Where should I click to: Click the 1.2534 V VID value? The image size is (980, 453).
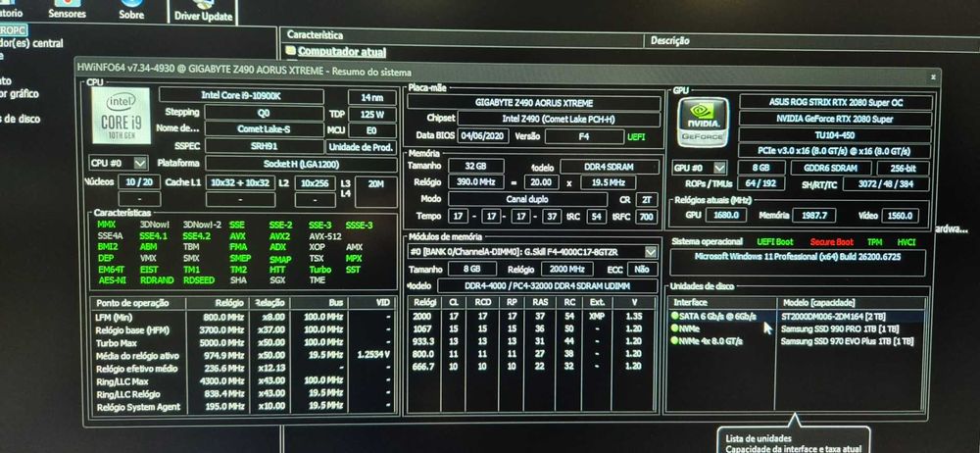[x=373, y=355]
